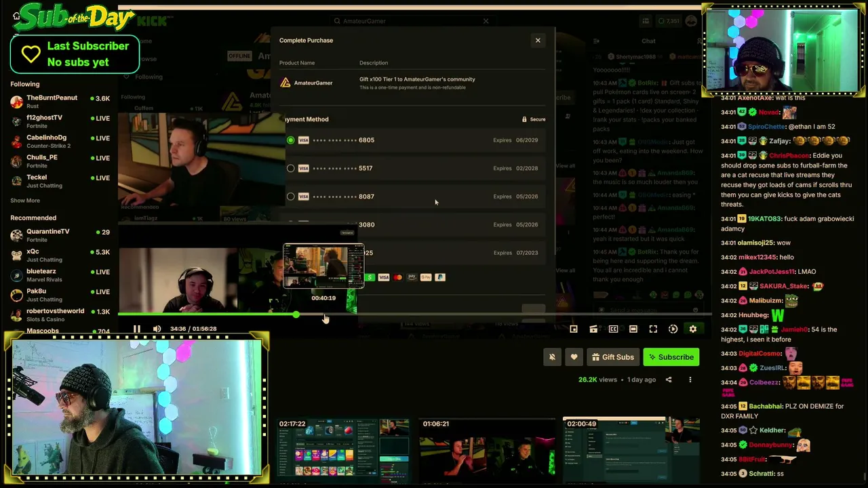Expand the Following list with Show More
868x488 pixels.
[25, 201]
